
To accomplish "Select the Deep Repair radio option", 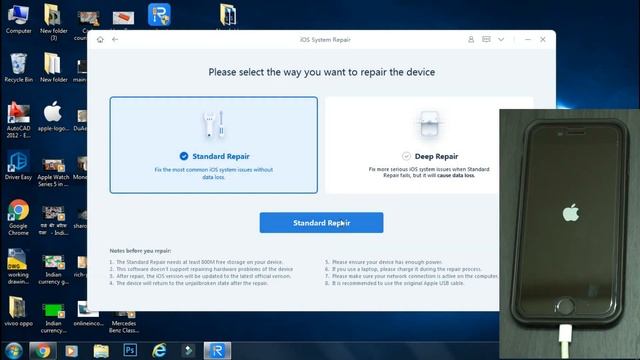I will [x=406, y=156].
